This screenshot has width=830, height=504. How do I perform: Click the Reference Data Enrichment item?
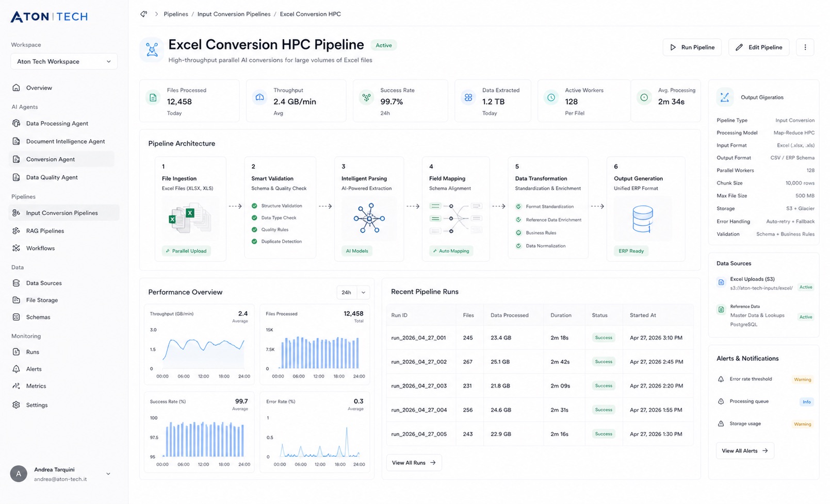(548, 220)
